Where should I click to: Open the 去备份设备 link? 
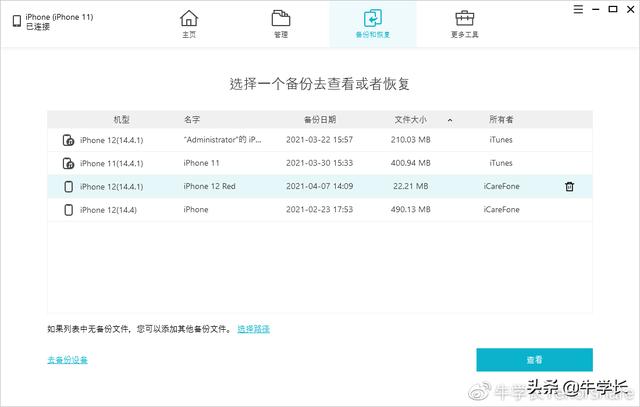click(67, 360)
